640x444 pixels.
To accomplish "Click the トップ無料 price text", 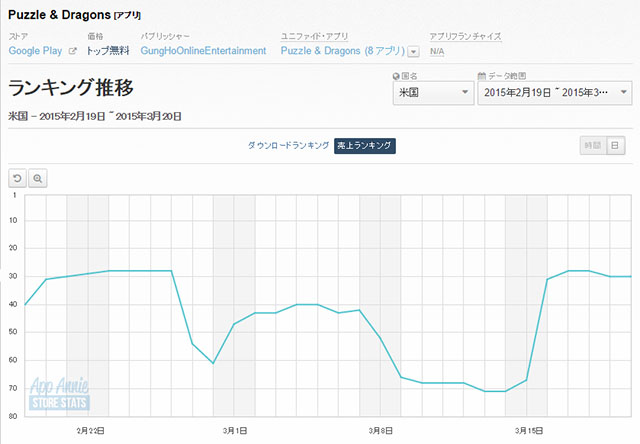I will 108,51.
